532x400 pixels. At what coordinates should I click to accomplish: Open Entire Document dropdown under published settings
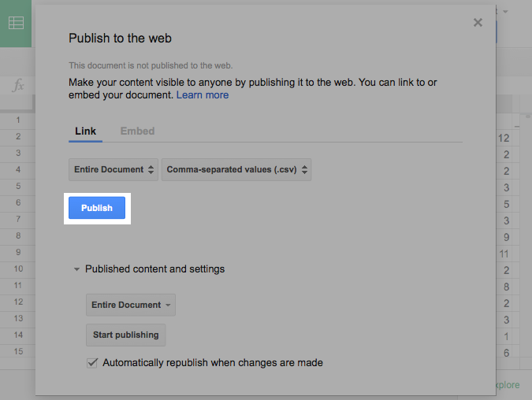130,305
